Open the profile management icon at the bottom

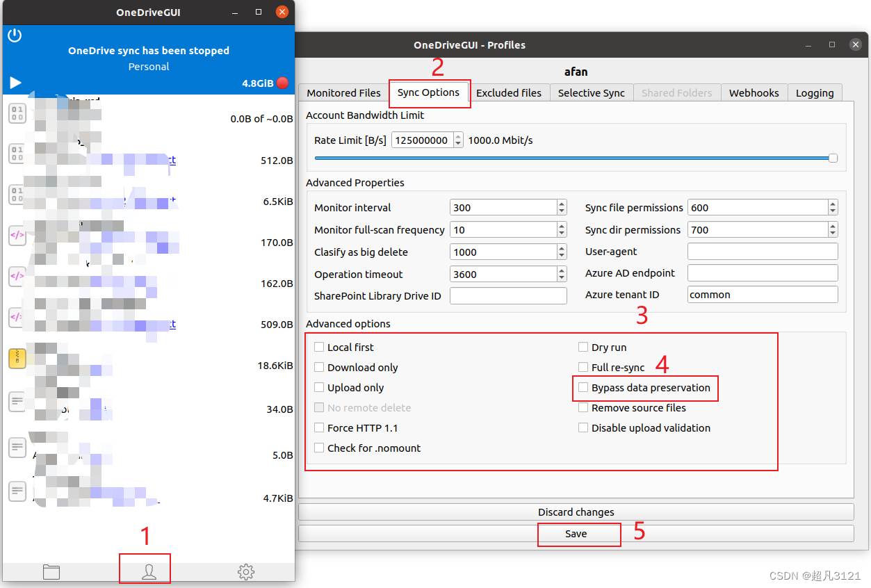[145, 571]
